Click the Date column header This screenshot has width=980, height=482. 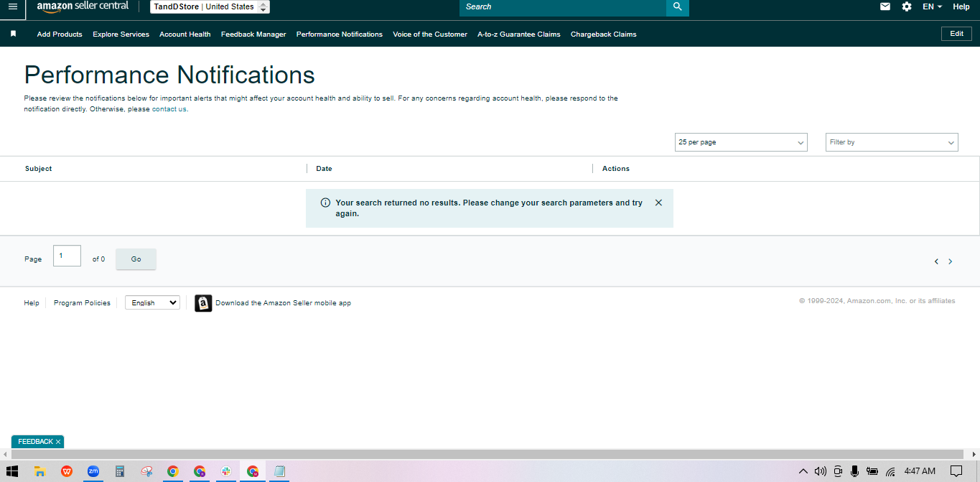coord(324,169)
